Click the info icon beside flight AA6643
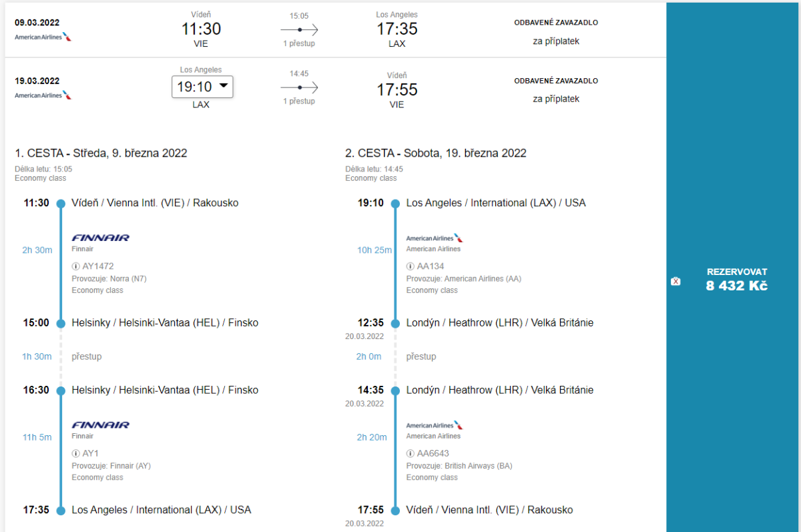The height and width of the screenshot is (532, 801). click(411, 453)
